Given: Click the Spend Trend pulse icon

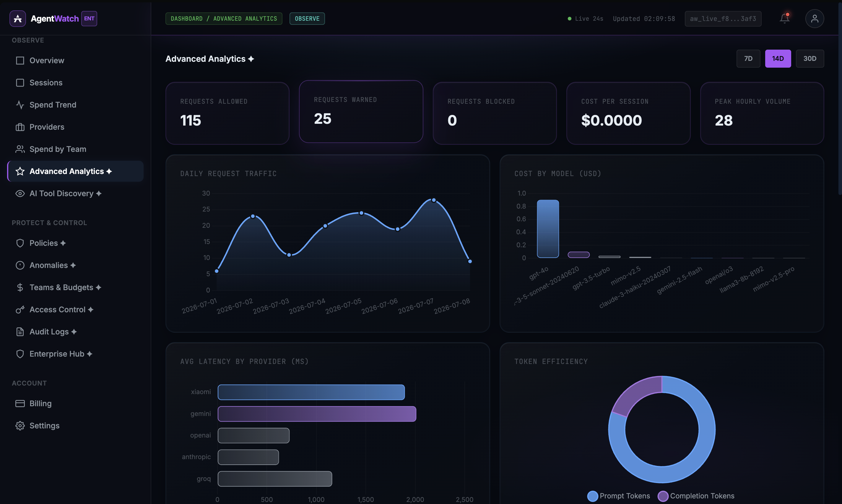Looking at the screenshot, I should point(20,105).
